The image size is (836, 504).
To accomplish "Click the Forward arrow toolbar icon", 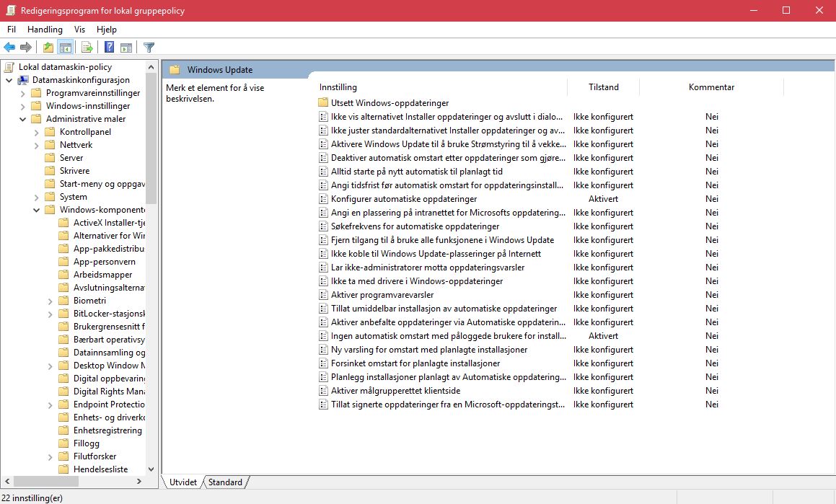I will [x=25, y=48].
